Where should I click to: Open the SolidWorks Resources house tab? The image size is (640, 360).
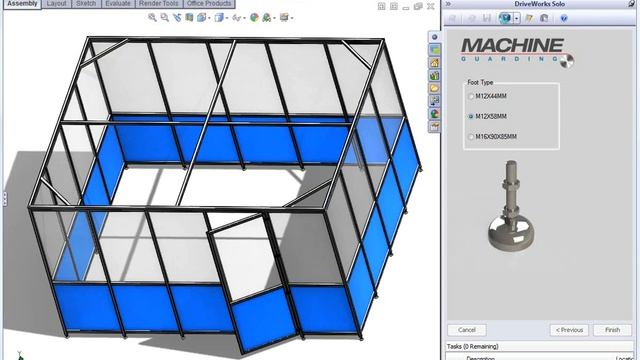tap(434, 63)
